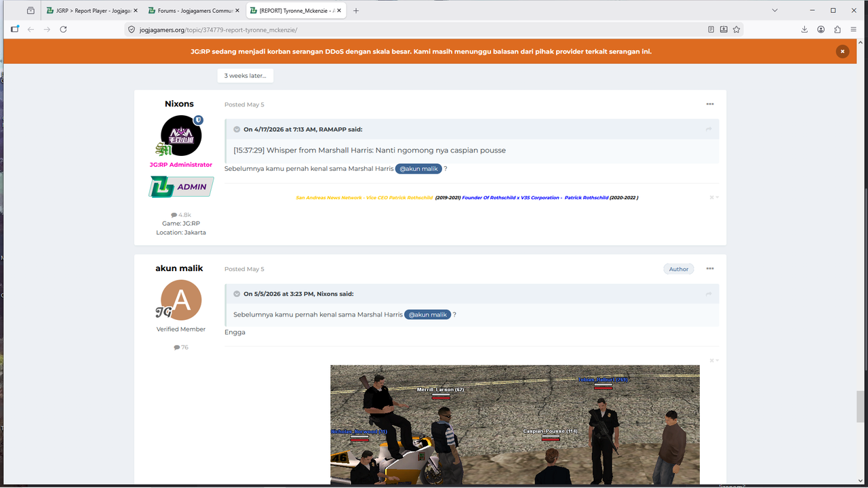Go back one page

click(31, 29)
